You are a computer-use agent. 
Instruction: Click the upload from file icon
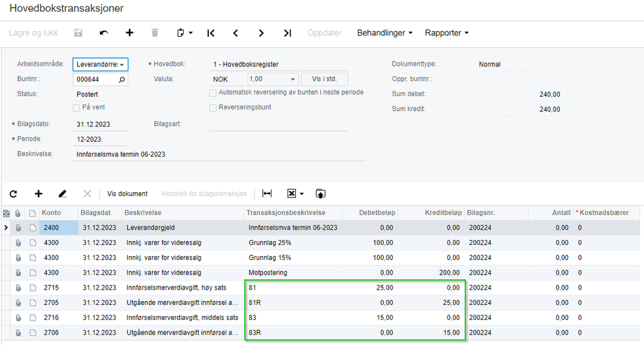320,194
